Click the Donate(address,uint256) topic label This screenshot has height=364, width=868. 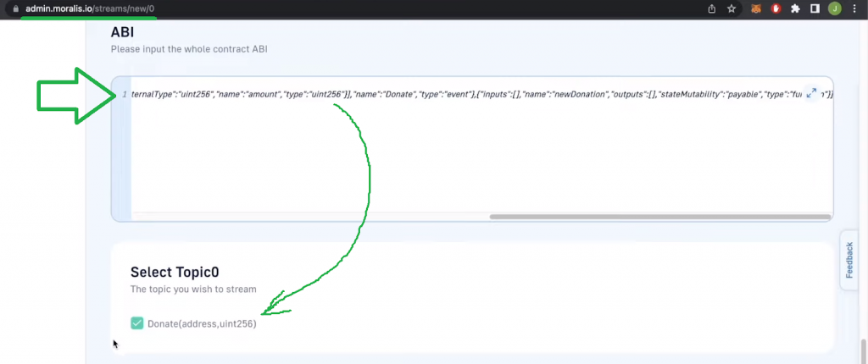point(202,323)
